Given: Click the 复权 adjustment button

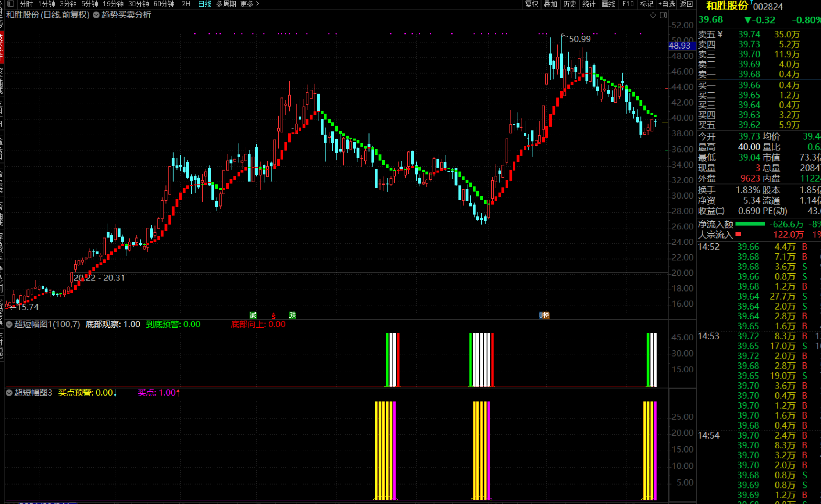Looking at the screenshot, I should tap(531, 4).
